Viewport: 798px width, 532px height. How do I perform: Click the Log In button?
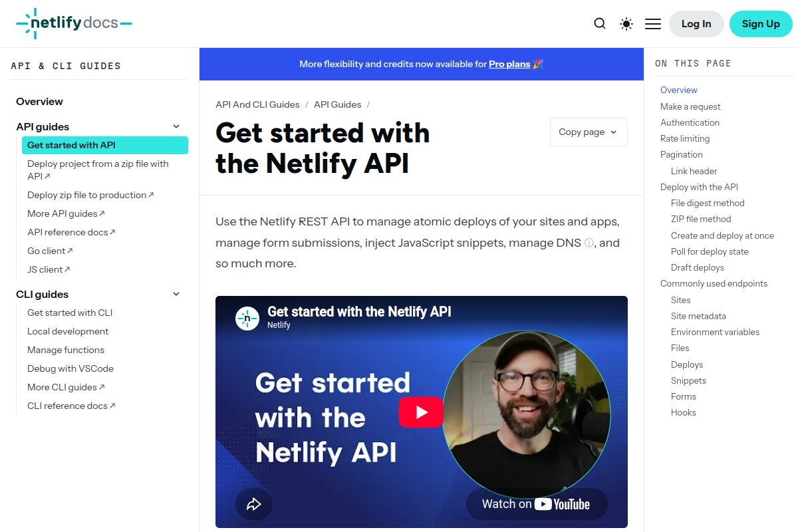(x=696, y=24)
